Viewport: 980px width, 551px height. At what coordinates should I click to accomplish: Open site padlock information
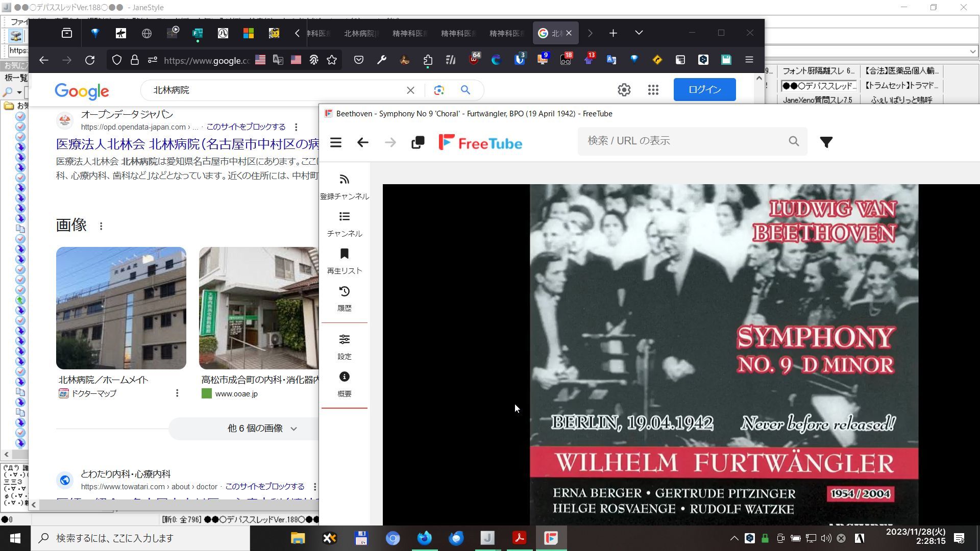[135, 60]
